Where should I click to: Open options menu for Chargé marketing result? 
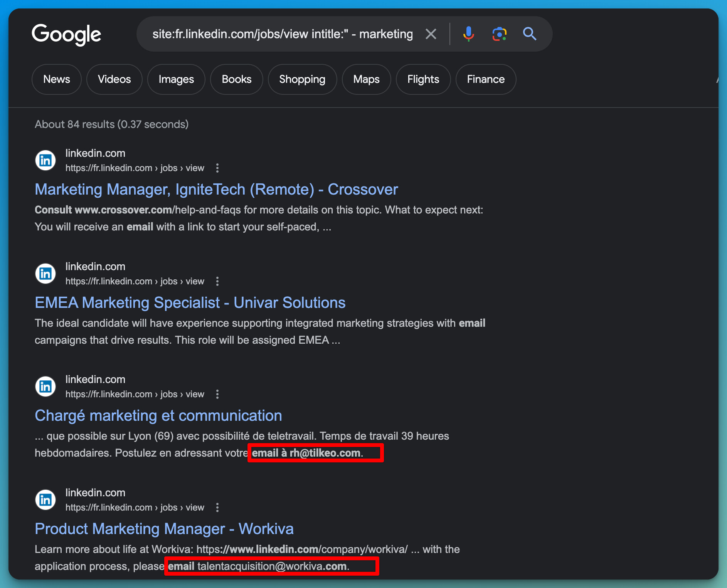[x=217, y=394]
